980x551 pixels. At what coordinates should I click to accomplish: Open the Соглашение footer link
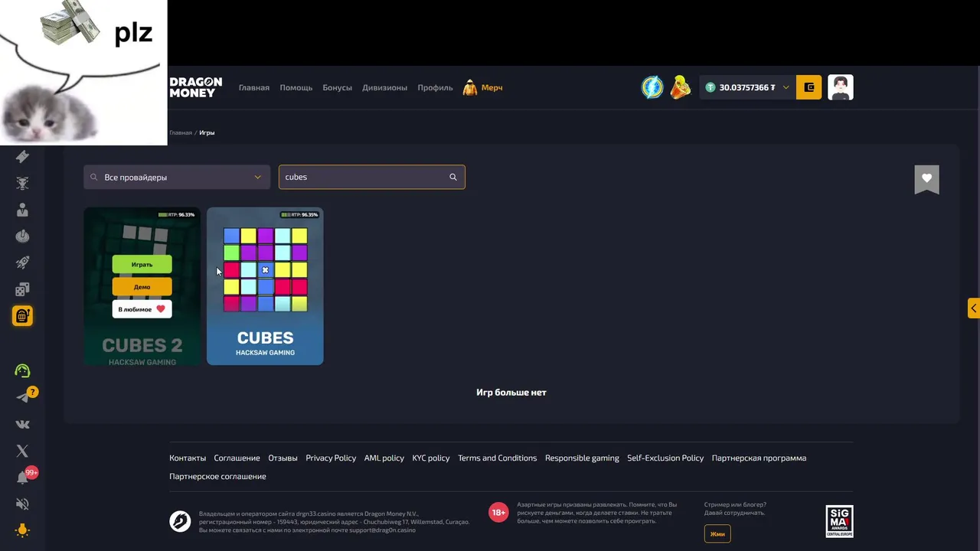237,458
